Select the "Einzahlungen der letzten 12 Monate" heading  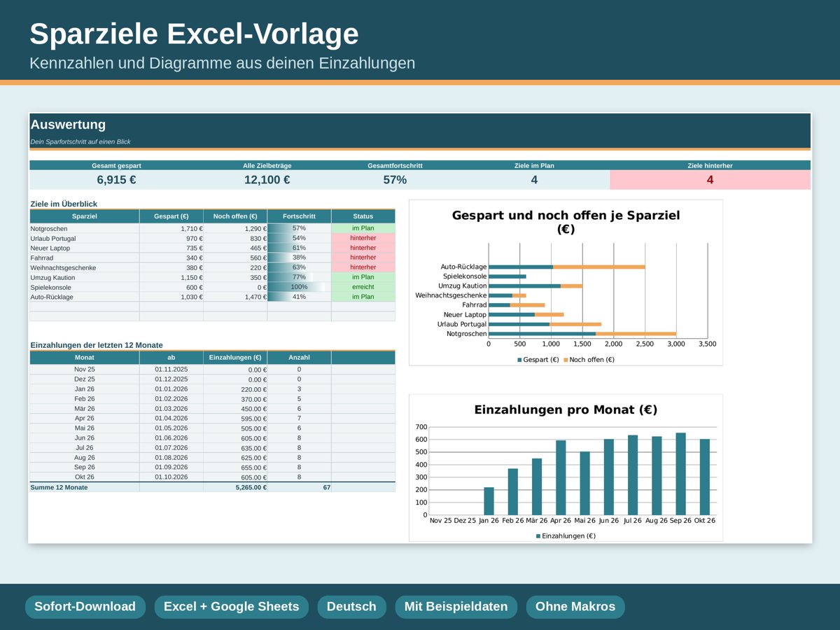tap(97, 345)
